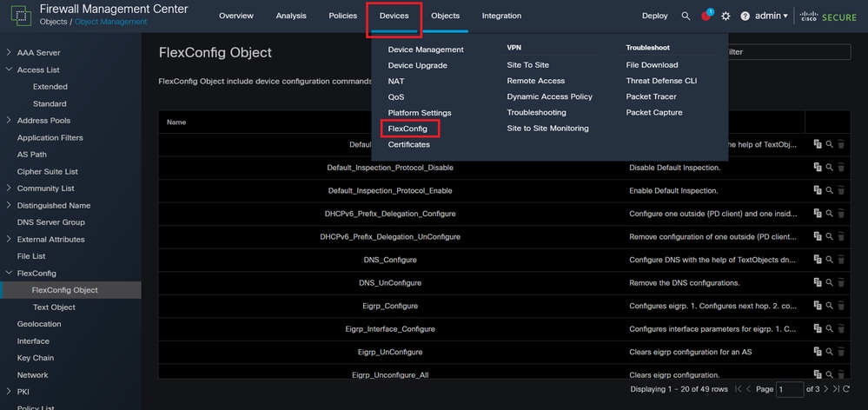Open global search magnifier in top bar
868x410 pixels.
(686, 16)
